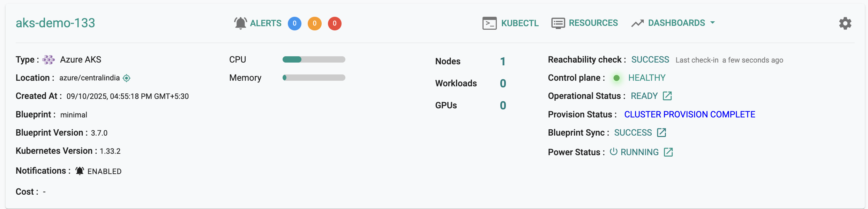The image size is (868, 209).
Task: Click the orange alert count badge
Action: [x=314, y=23]
